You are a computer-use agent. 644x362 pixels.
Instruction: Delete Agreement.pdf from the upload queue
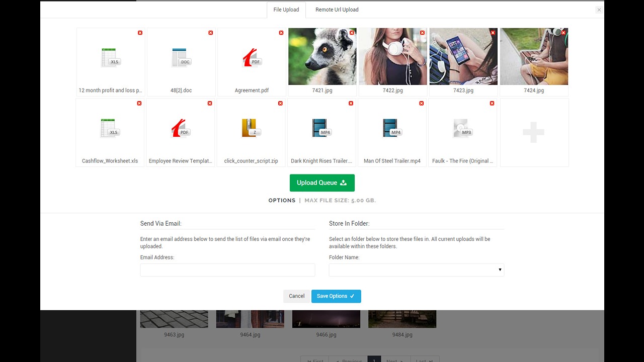pyautogui.click(x=281, y=33)
